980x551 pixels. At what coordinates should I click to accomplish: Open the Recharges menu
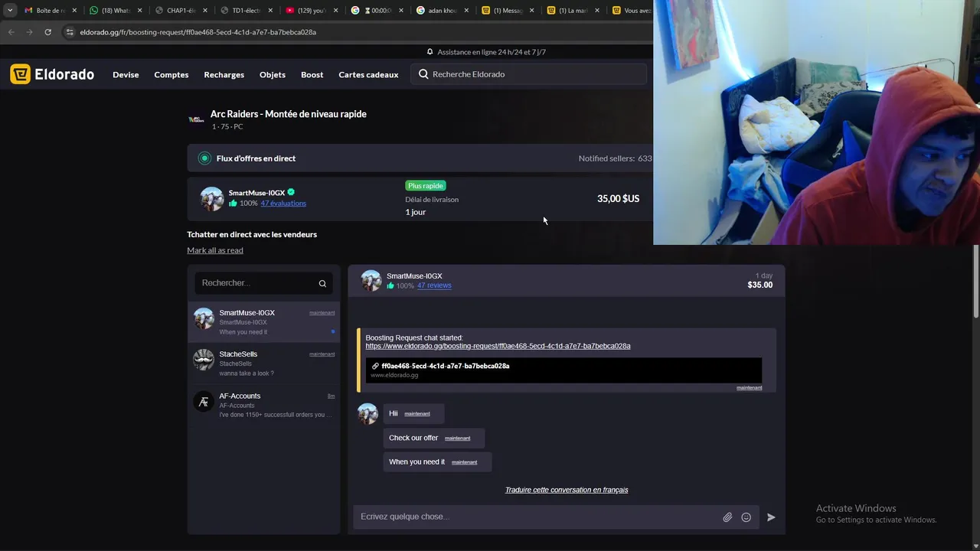coord(224,74)
